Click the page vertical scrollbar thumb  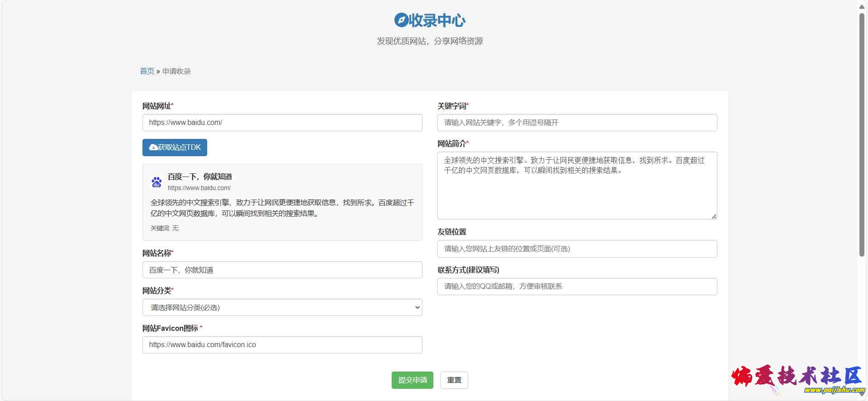[x=862, y=136]
